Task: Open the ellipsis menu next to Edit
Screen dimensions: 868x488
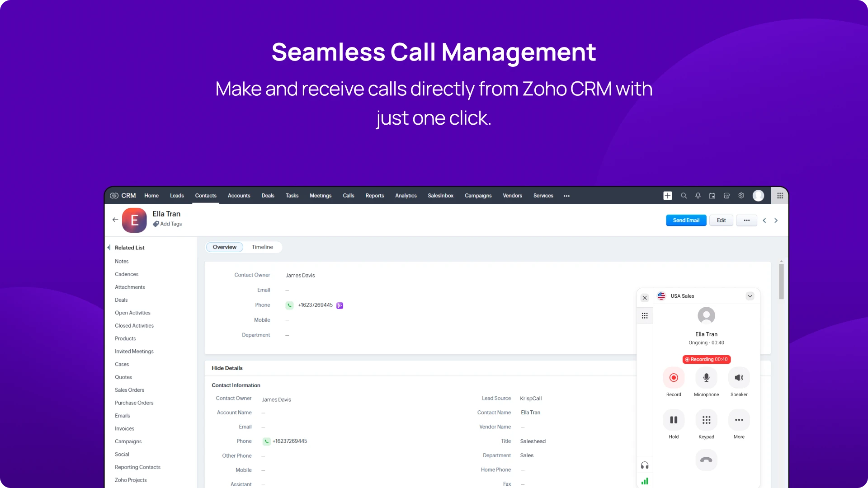Action: click(746, 221)
